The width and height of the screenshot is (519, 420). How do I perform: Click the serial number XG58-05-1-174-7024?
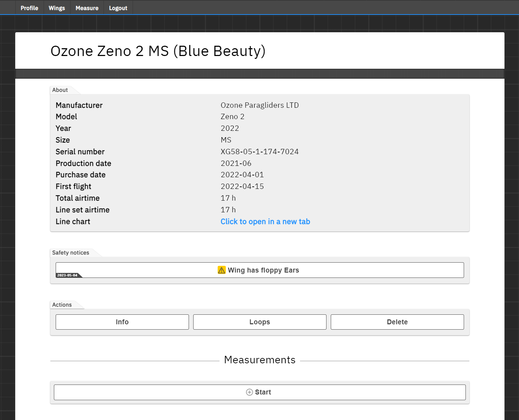pyautogui.click(x=259, y=152)
